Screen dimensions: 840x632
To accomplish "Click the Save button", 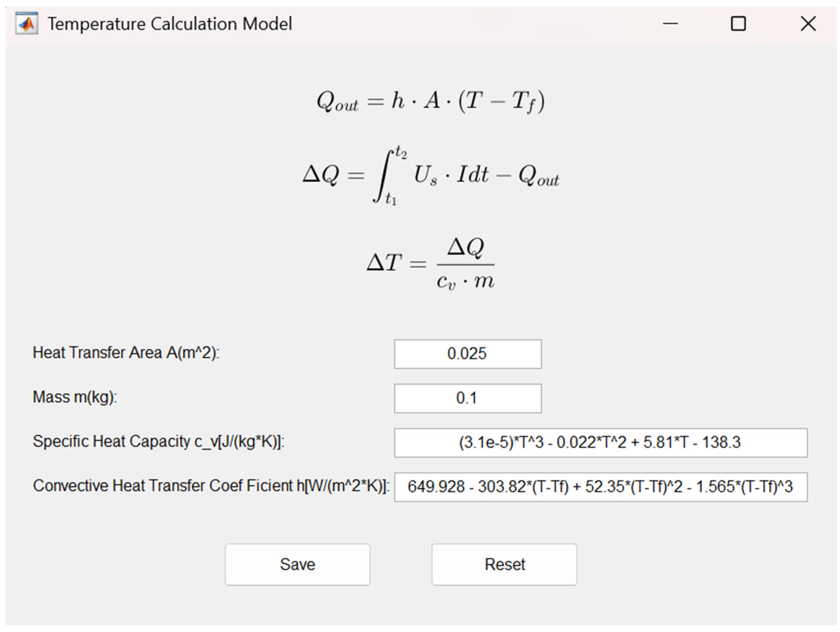I will [x=297, y=564].
